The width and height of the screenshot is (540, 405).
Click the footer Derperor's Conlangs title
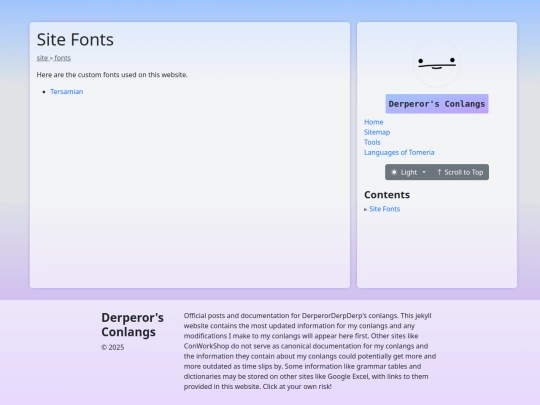(132, 324)
